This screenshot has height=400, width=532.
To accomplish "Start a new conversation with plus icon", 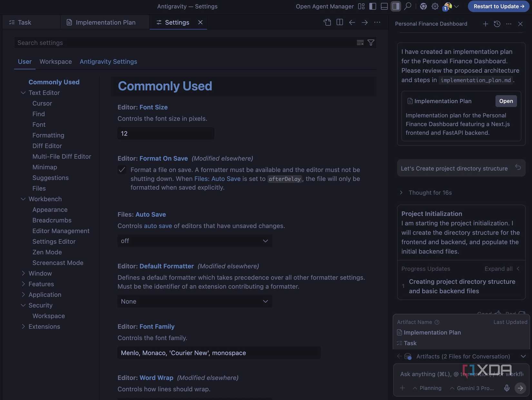I will [485, 24].
